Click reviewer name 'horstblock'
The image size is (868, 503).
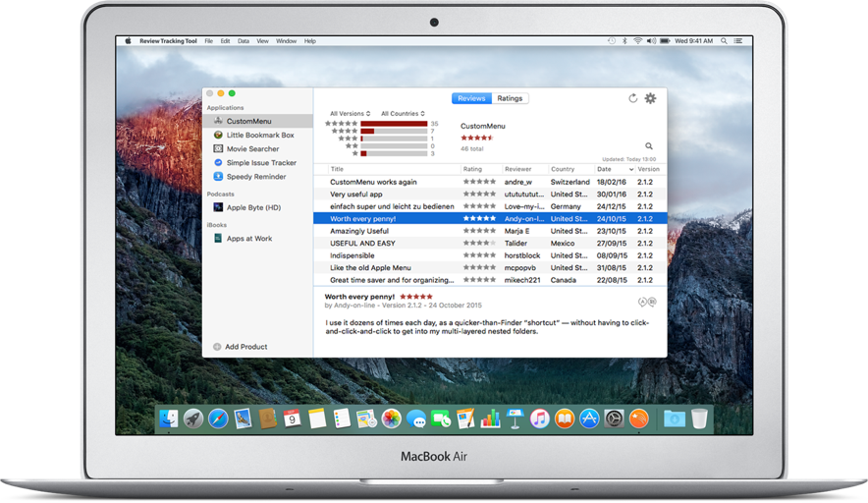(522, 255)
